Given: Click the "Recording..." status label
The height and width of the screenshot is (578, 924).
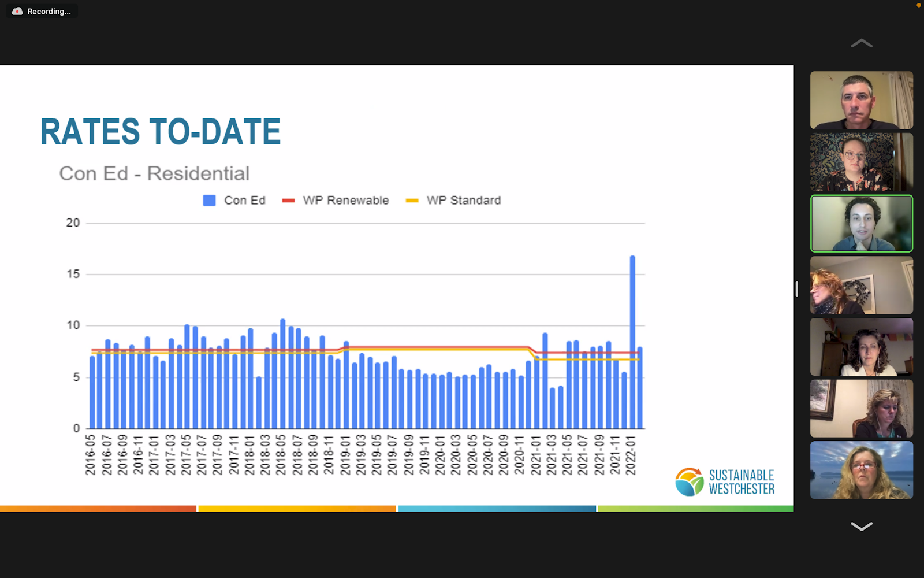Looking at the screenshot, I should click(x=49, y=12).
